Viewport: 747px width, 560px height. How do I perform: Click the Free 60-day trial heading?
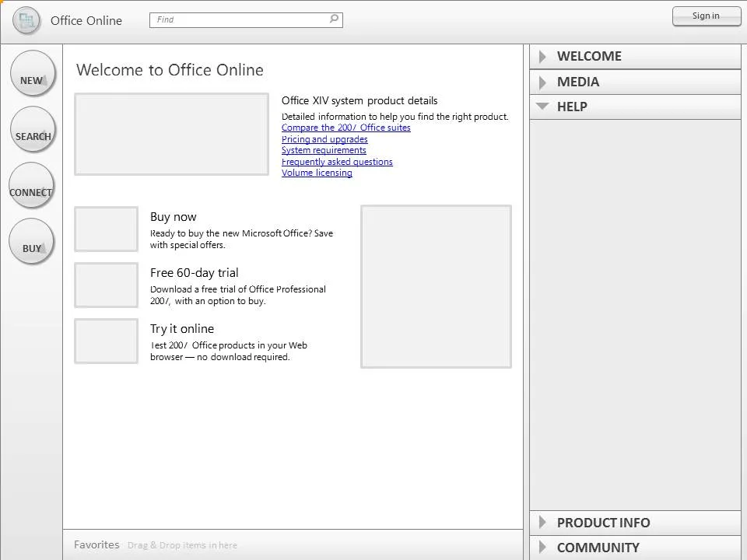pos(195,273)
